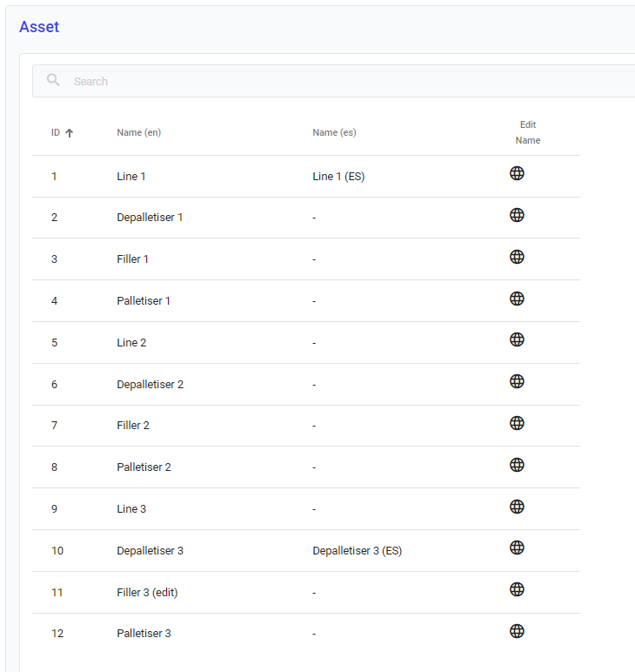Open name translation for Depalletiser 1

tap(517, 215)
